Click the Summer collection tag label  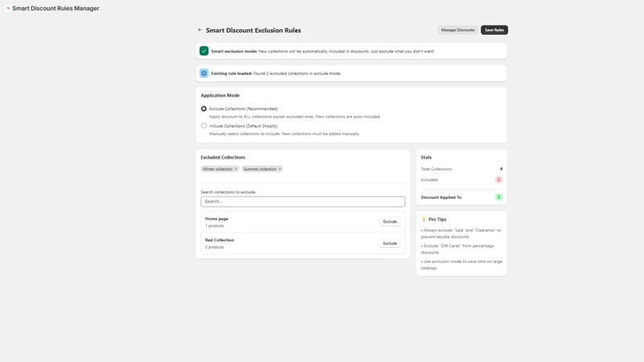point(260,169)
